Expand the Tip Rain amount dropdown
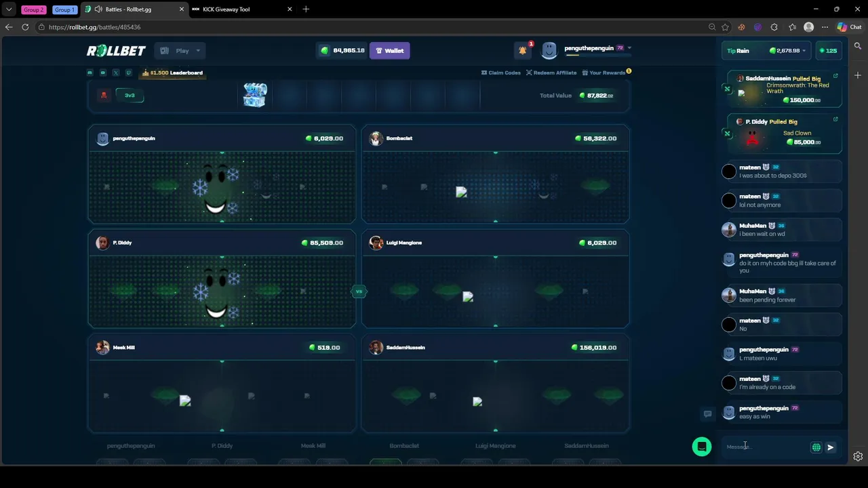Screen dimensions: 868x488 pos(804,51)
